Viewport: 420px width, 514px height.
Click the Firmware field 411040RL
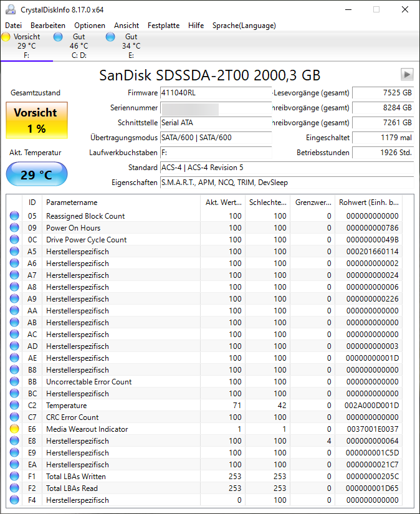pos(216,93)
